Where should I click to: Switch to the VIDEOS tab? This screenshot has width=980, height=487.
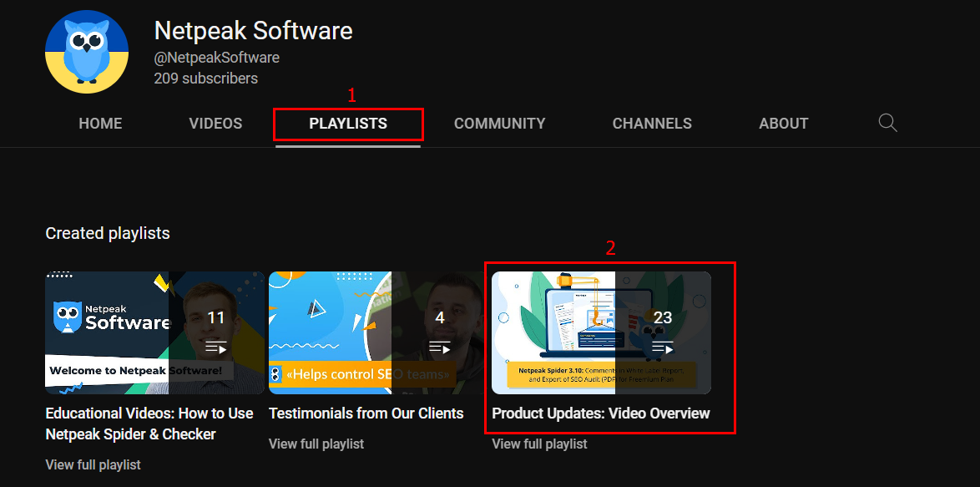(x=215, y=124)
